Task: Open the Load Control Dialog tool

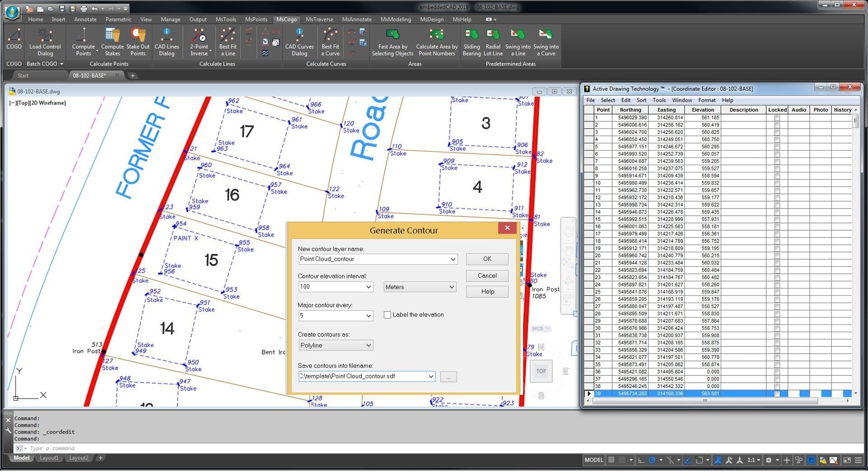Action: tap(45, 42)
